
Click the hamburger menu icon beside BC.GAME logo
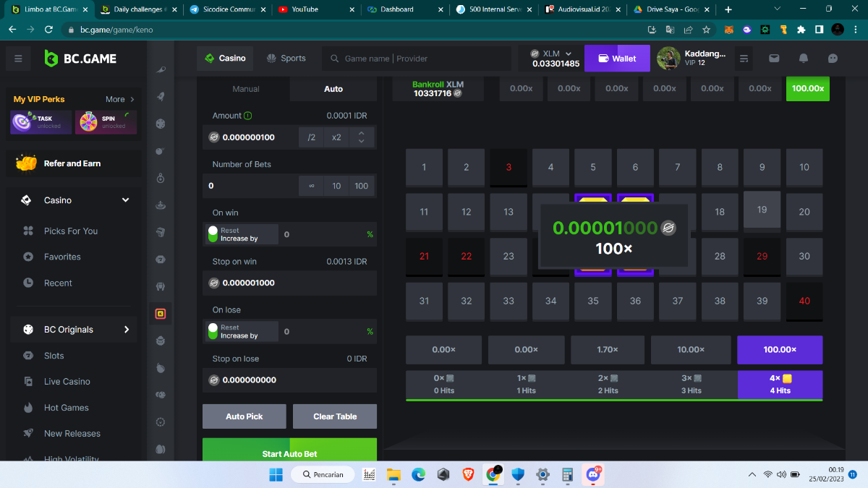[18, 59]
